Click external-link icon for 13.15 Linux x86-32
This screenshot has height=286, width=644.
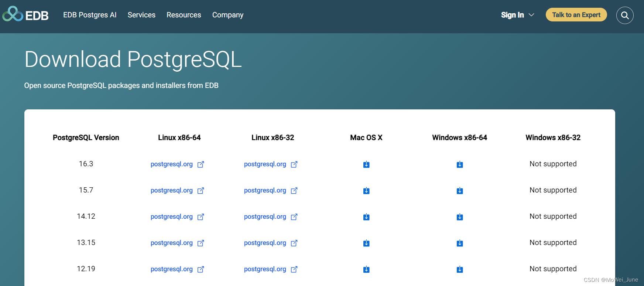(x=294, y=243)
